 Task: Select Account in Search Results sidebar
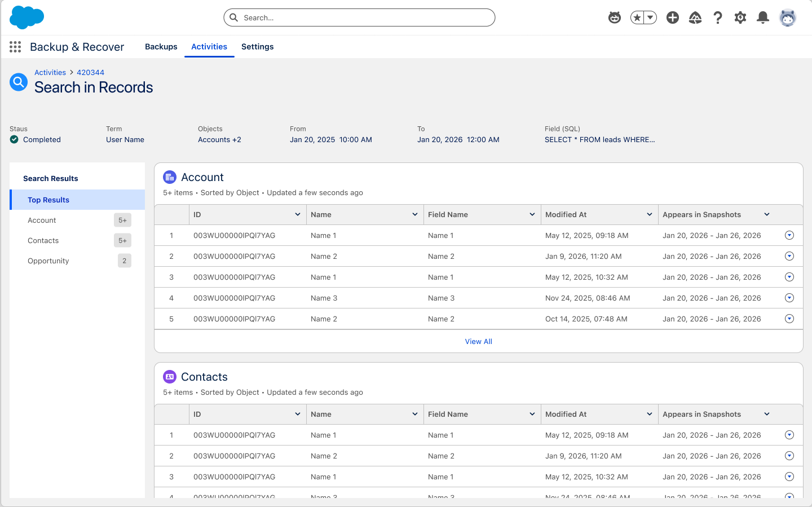(x=77, y=220)
